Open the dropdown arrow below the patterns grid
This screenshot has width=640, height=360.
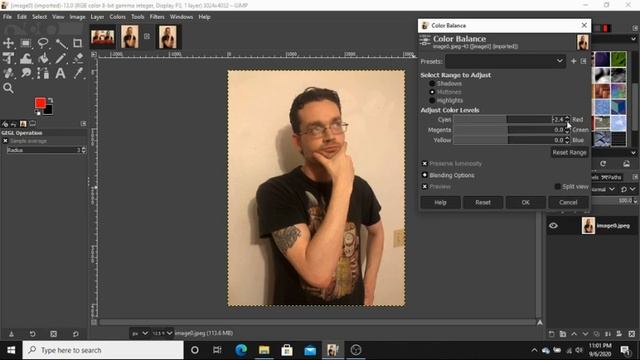pos(633,153)
